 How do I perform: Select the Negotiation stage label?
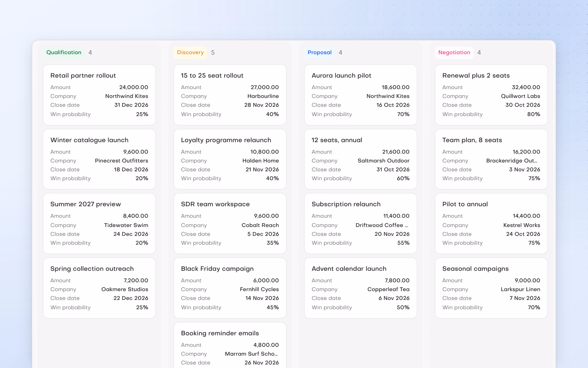[x=454, y=52]
